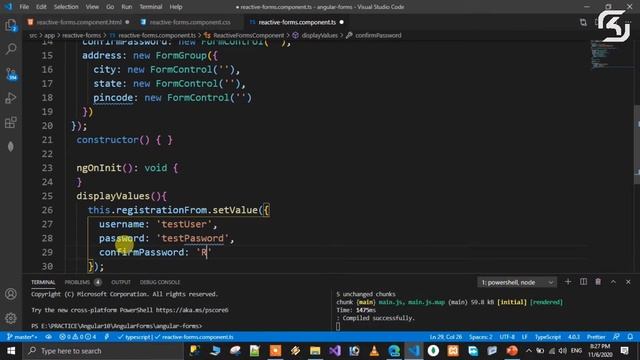Open the powershell, node terminal dropdown

[517, 282]
